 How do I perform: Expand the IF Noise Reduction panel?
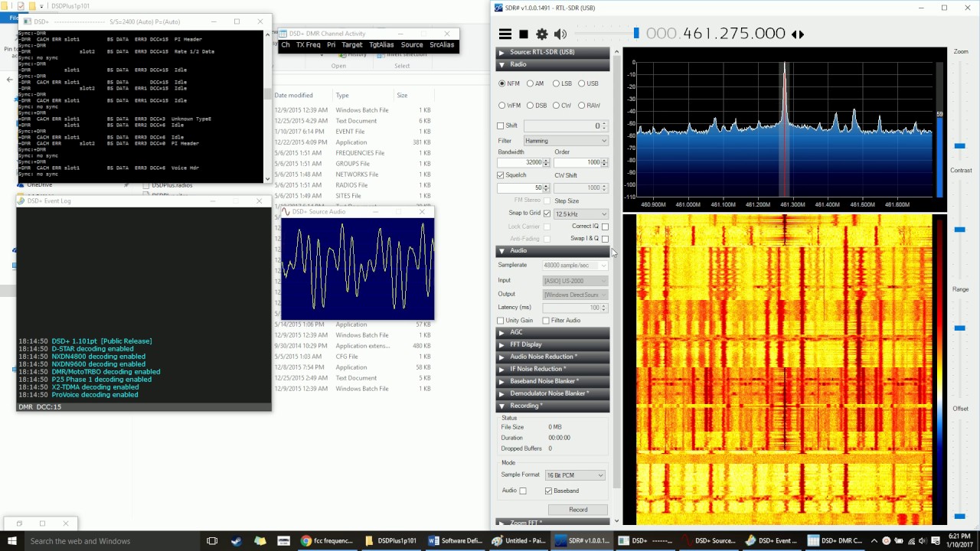pyautogui.click(x=553, y=369)
